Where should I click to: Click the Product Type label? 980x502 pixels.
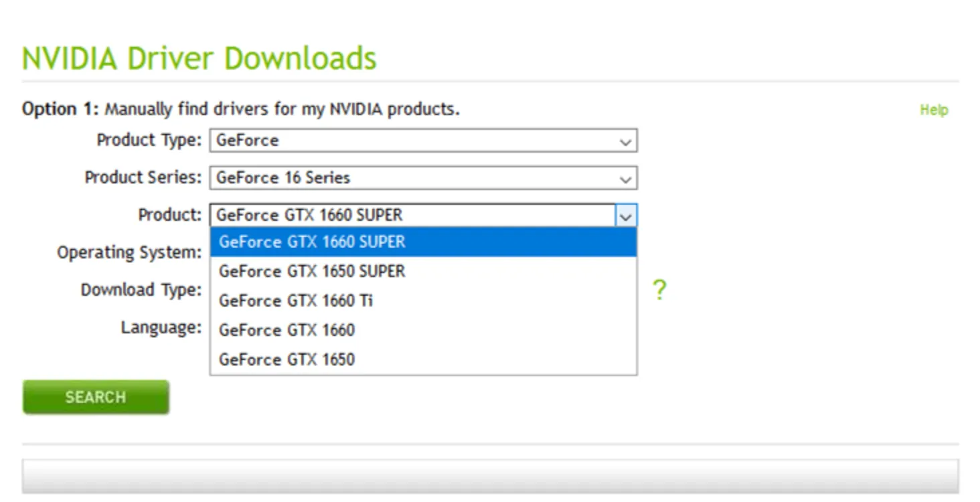click(x=149, y=141)
